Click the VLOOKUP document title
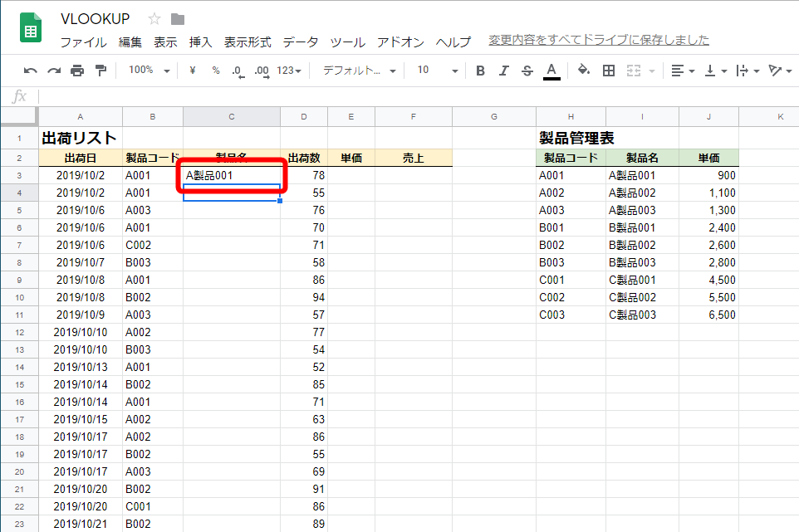 pyautogui.click(x=96, y=19)
